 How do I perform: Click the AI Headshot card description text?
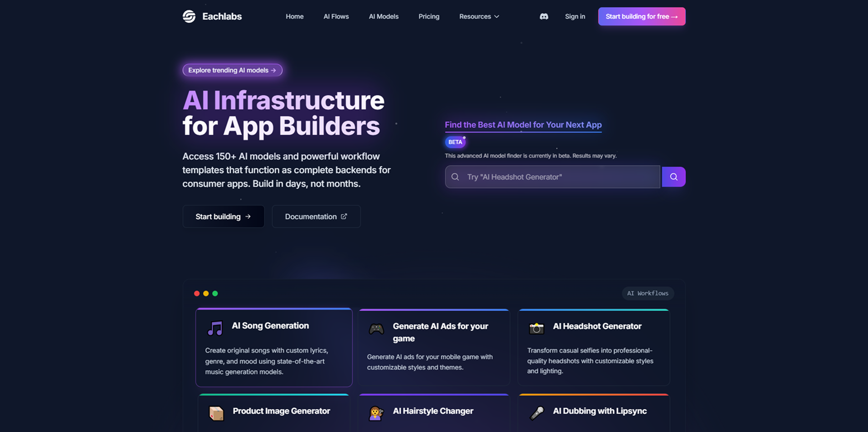coord(590,360)
